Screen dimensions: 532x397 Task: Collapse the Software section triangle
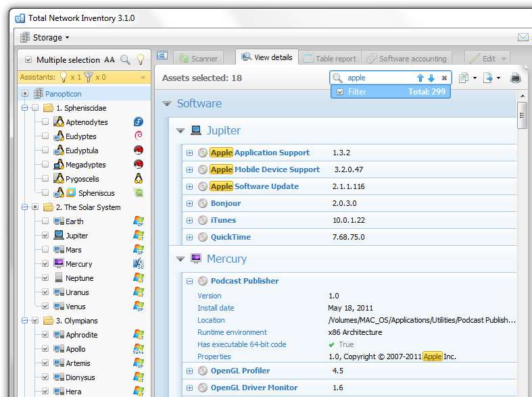(x=166, y=104)
